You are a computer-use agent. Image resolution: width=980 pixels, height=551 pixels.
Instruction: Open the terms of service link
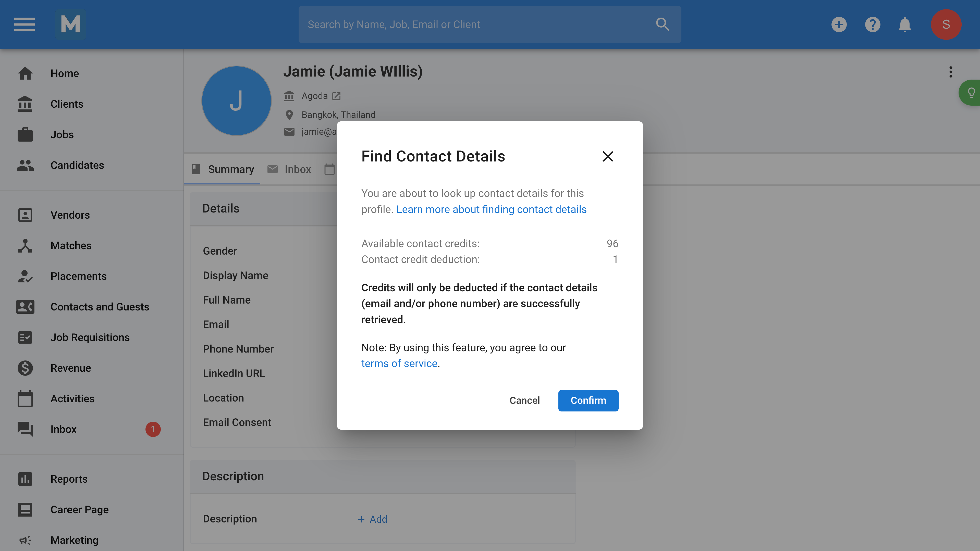[399, 363]
